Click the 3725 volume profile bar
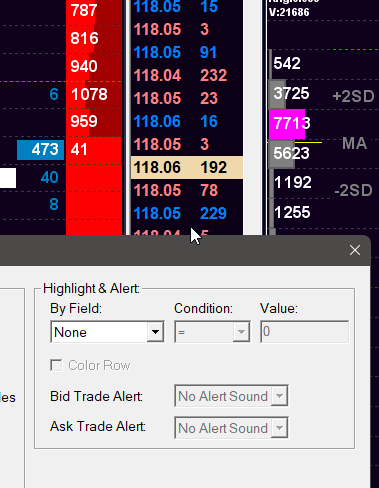The width and height of the screenshot is (379, 488). [277, 94]
